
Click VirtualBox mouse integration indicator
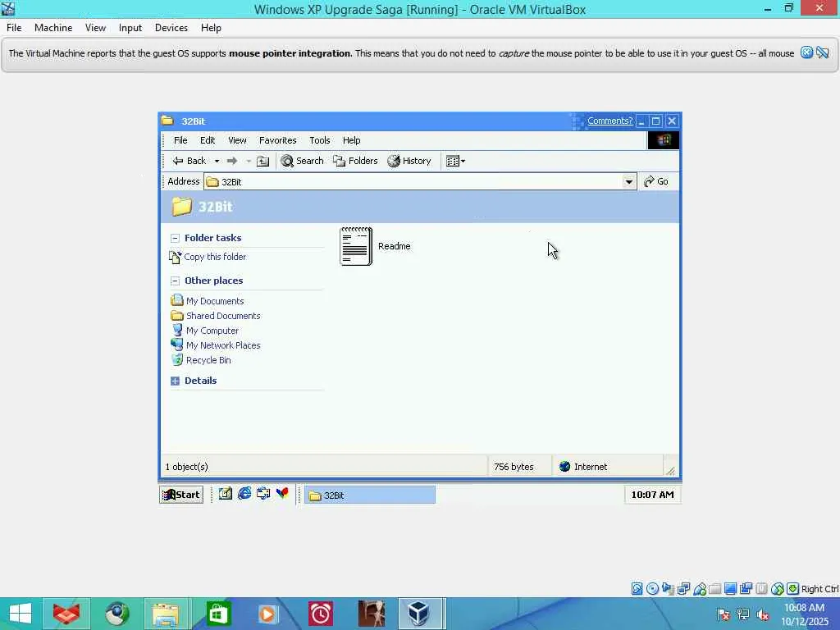click(778, 589)
